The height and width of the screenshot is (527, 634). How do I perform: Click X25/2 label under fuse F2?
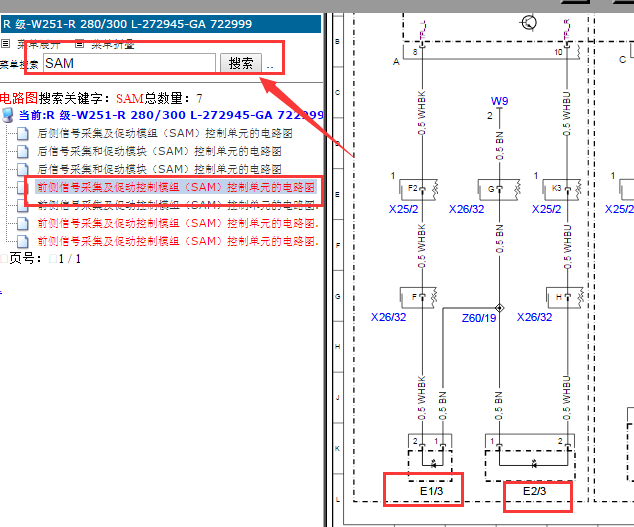[404, 209]
